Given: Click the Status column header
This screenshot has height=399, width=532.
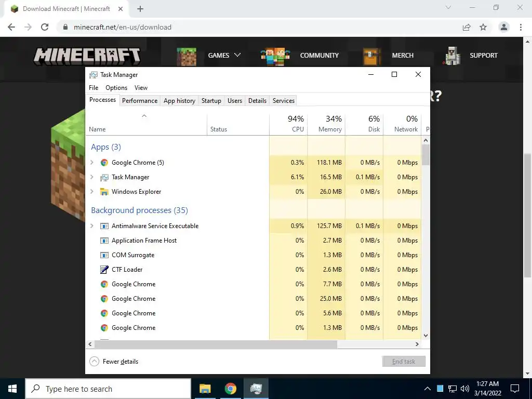Looking at the screenshot, I should pyautogui.click(x=238, y=124).
